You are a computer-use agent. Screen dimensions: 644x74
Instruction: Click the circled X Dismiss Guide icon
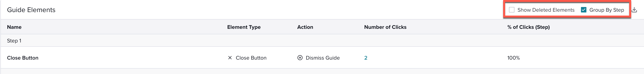coord(300,58)
